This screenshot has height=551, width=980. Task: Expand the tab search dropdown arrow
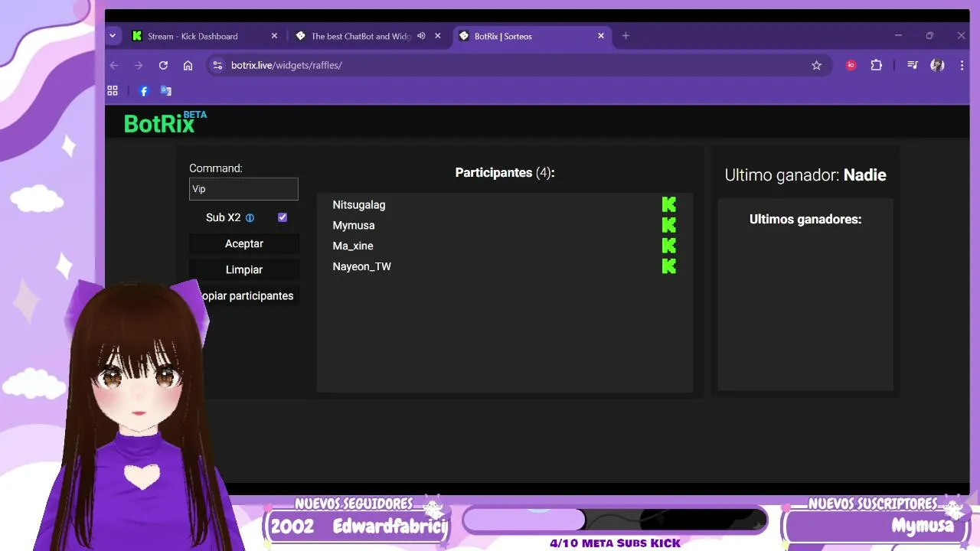113,36
